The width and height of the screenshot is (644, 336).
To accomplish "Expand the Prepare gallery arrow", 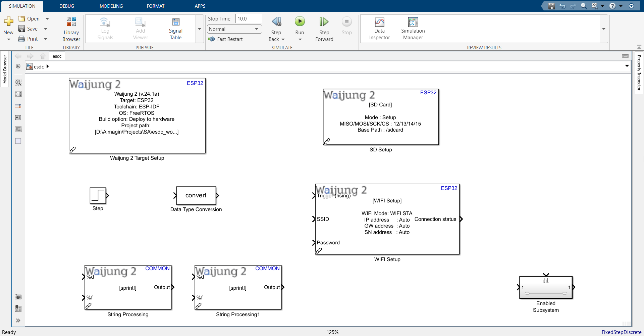I will pyautogui.click(x=200, y=29).
